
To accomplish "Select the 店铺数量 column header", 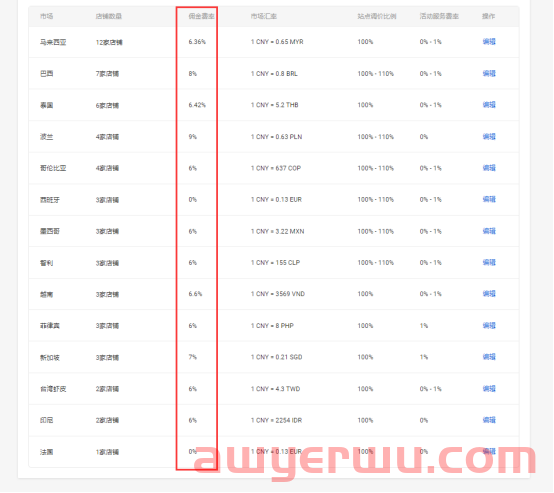I will [x=109, y=16].
